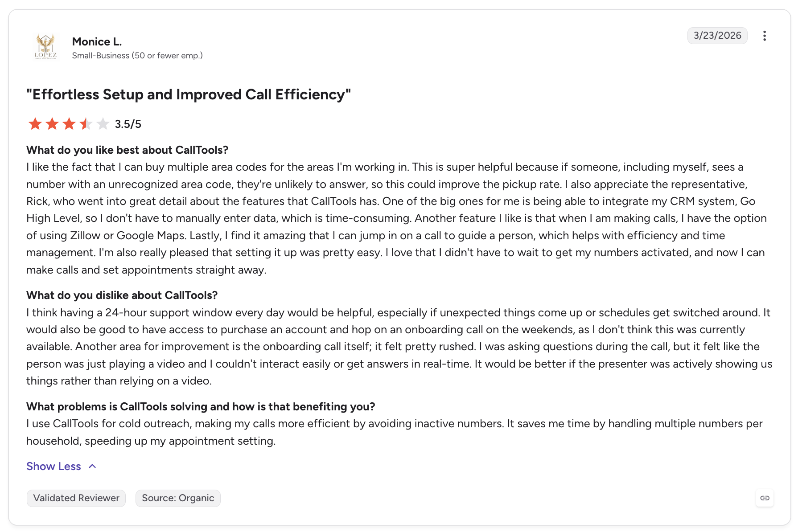Click the Source: Organic badge
The width and height of the screenshot is (798, 532).
(x=178, y=498)
